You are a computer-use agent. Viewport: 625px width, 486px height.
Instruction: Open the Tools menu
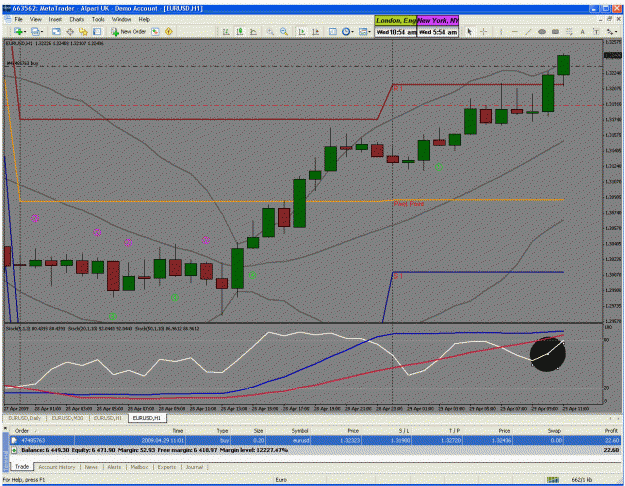coord(98,19)
